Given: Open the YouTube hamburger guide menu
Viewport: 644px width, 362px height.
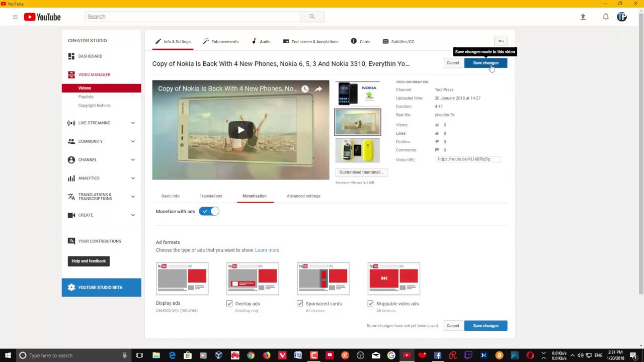Looking at the screenshot, I should [x=15, y=17].
